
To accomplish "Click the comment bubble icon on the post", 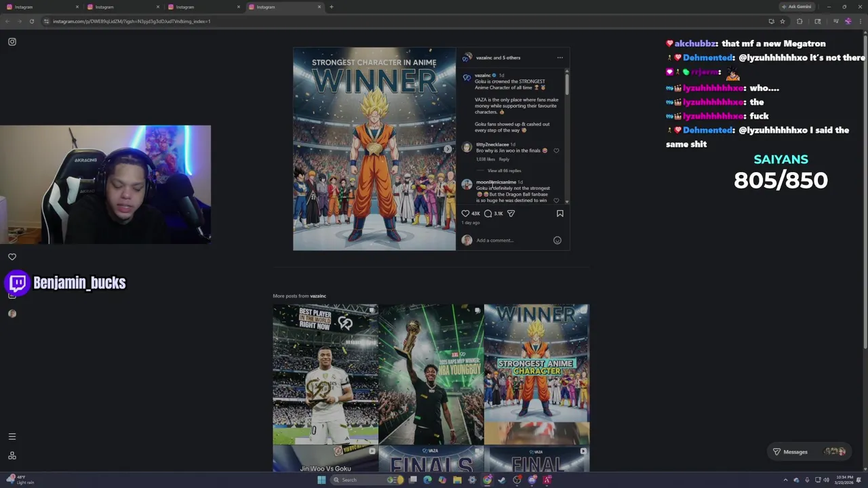I will pos(488,213).
